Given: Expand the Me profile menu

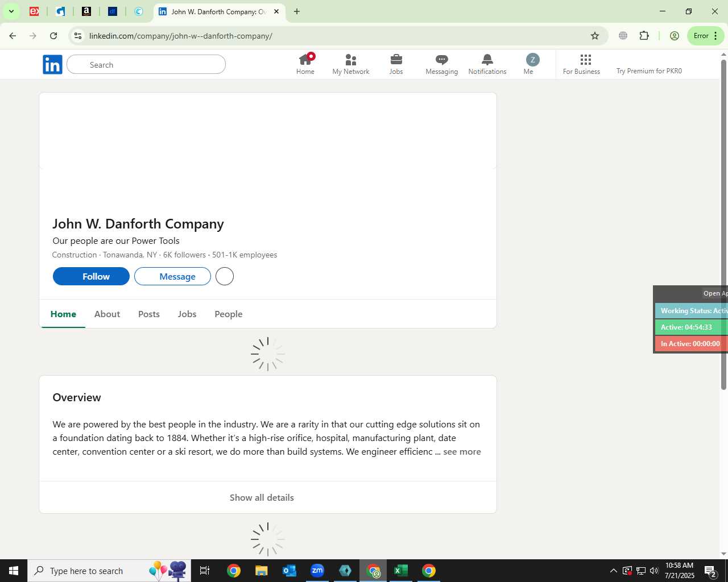Looking at the screenshot, I should tap(532, 64).
